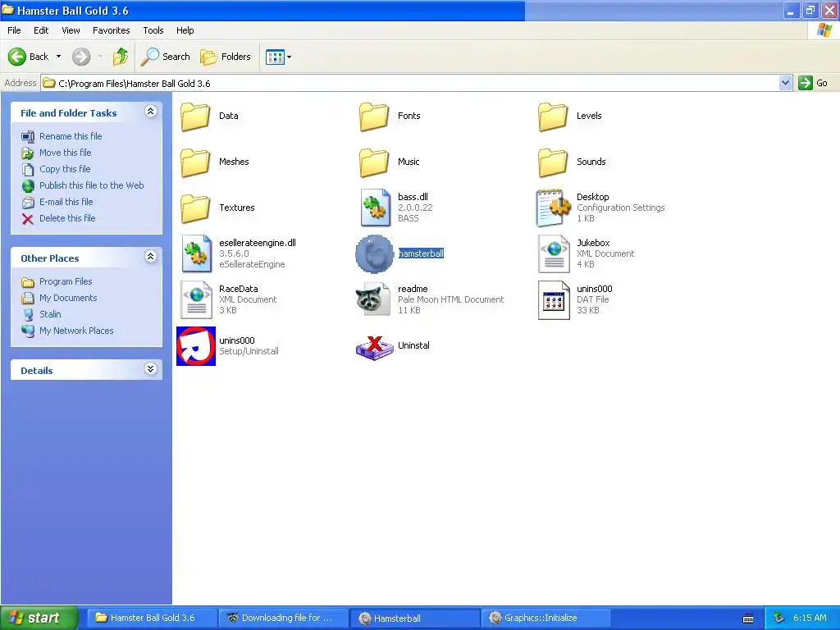Select the unins000 Setup/Uninstall icon
840x630 pixels.
(196, 346)
